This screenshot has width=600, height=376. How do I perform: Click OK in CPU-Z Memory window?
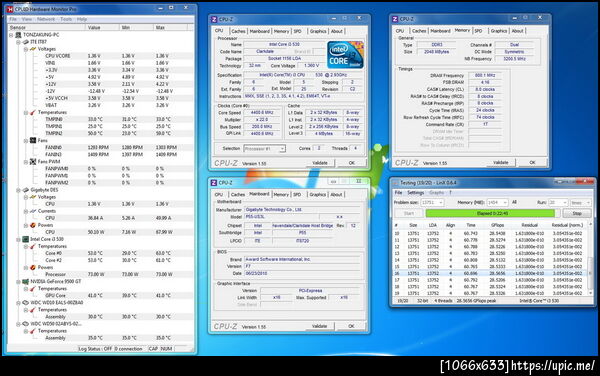click(532, 163)
